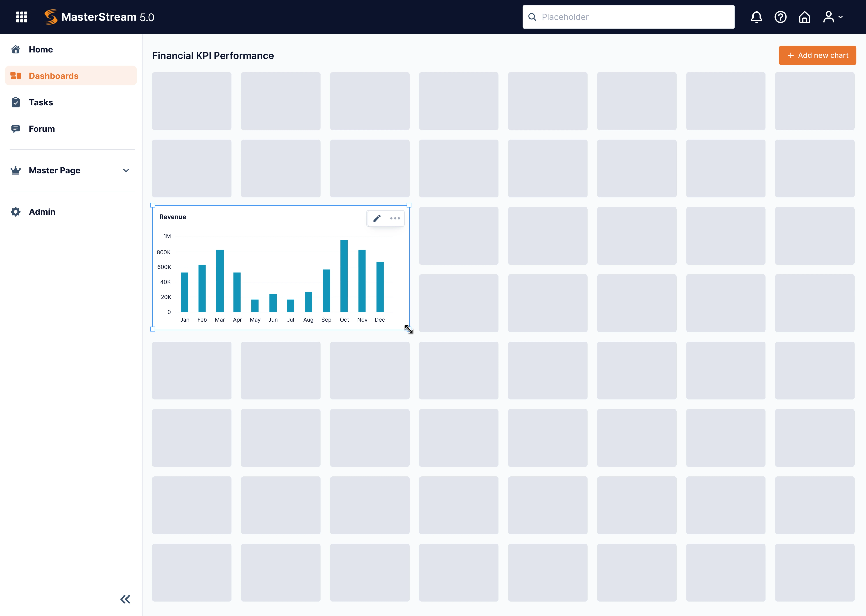Click the search Placeholder input field
Image resolution: width=866 pixels, height=616 pixels.
pos(628,17)
